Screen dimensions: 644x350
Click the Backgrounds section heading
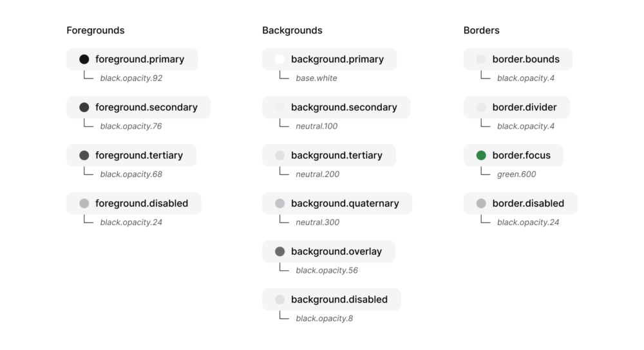tap(292, 30)
